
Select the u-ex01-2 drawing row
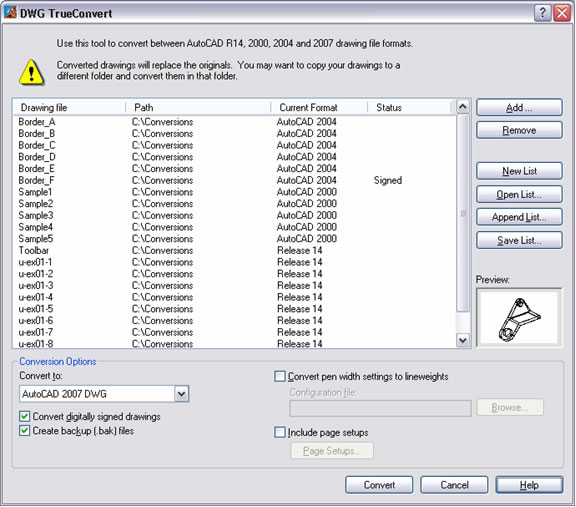click(235, 274)
